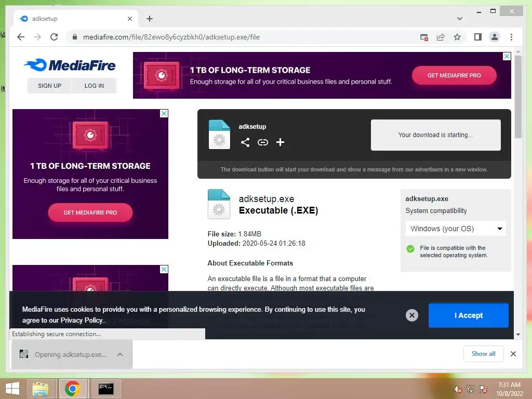Click the browser forward arrow

coord(37,37)
